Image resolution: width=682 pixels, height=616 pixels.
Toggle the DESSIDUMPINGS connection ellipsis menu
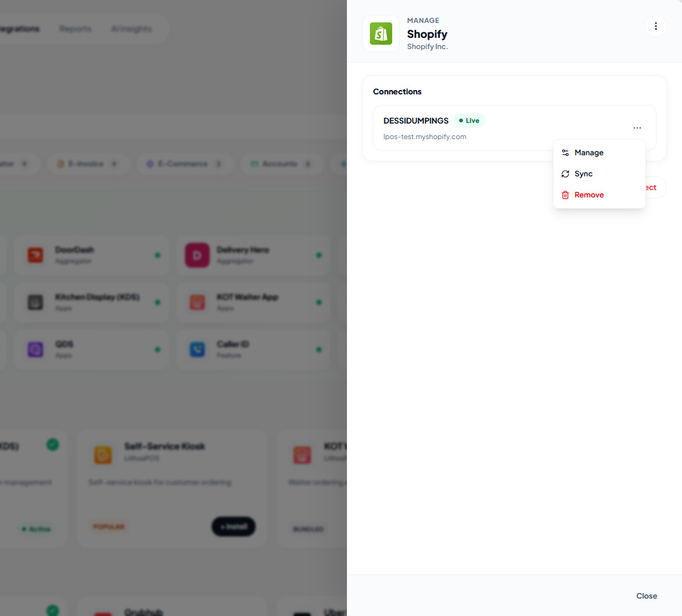click(x=637, y=128)
